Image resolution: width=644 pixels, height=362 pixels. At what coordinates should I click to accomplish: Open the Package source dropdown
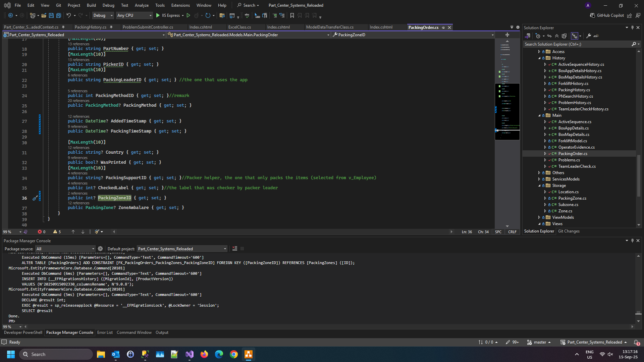tap(65, 249)
